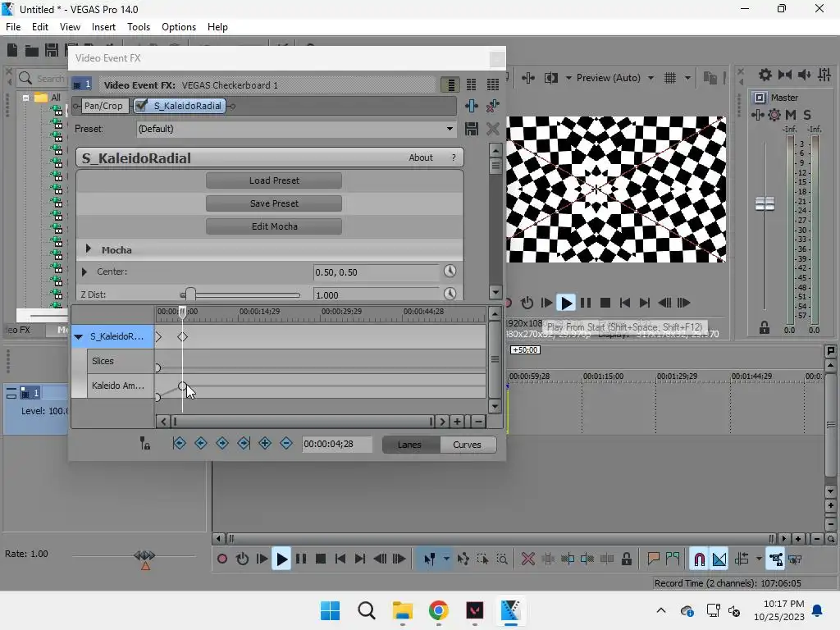Open mixer properties gear icon
The height and width of the screenshot is (630, 840).
pos(765,75)
